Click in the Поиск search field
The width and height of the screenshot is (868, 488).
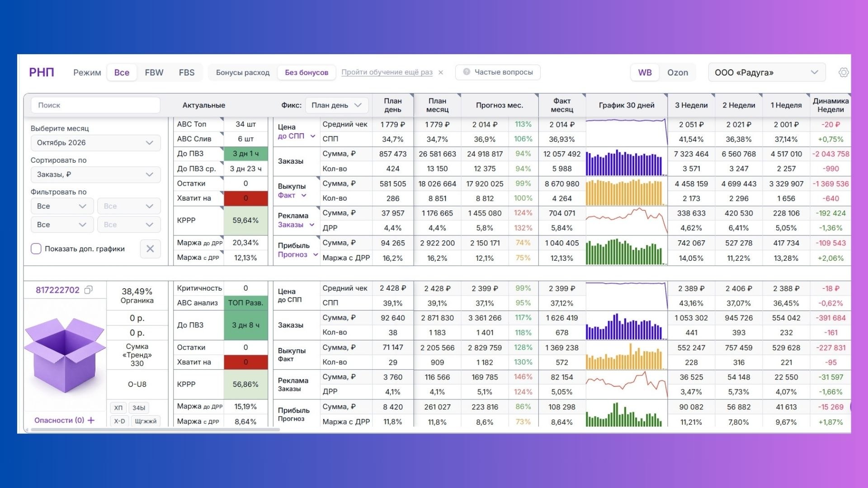tap(95, 105)
